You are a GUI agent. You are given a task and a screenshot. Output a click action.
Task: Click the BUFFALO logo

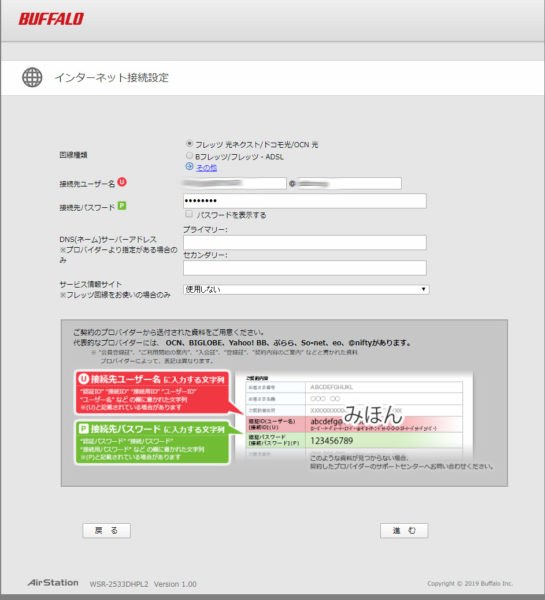click(x=51, y=19)
